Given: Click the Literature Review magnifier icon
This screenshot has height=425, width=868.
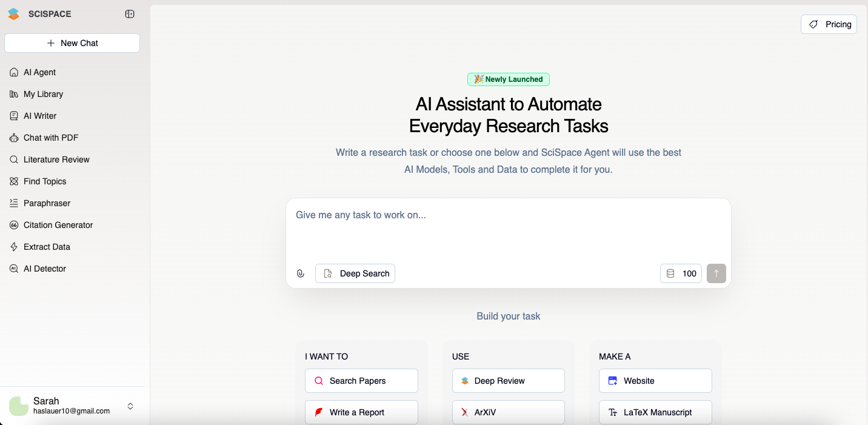Looking at the screenshot, I should pos(14,159).
